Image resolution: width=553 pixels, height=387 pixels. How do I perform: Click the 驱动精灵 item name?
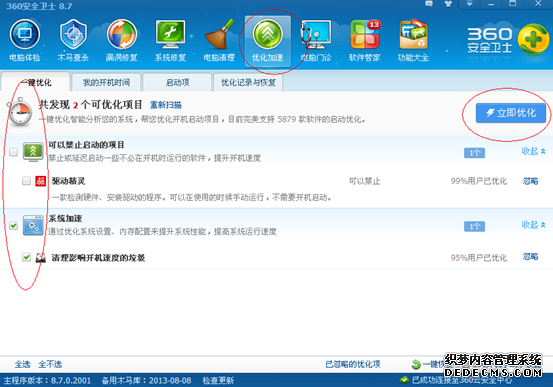[68, 181]
